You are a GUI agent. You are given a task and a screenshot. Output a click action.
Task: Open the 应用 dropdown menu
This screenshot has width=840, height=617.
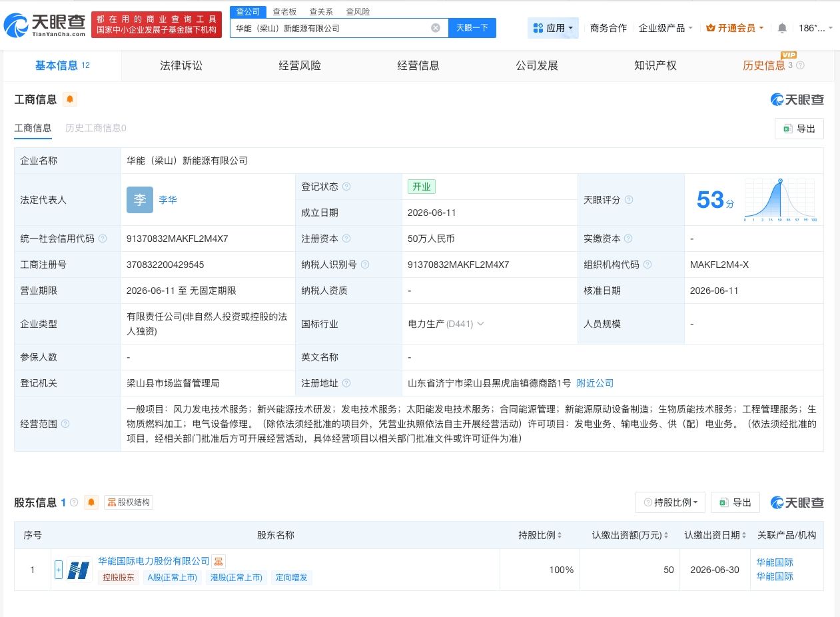point(553,28)
